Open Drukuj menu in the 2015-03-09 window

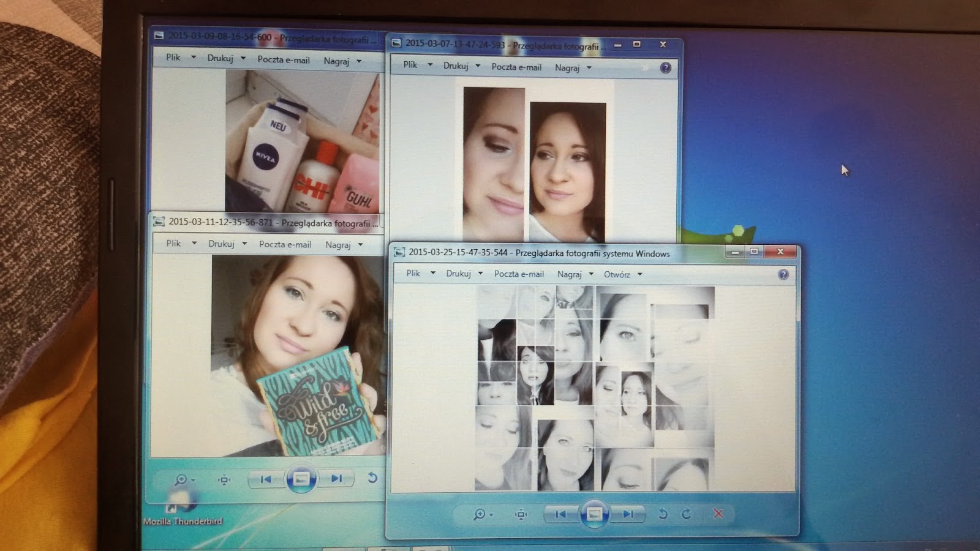pos(220,58)
